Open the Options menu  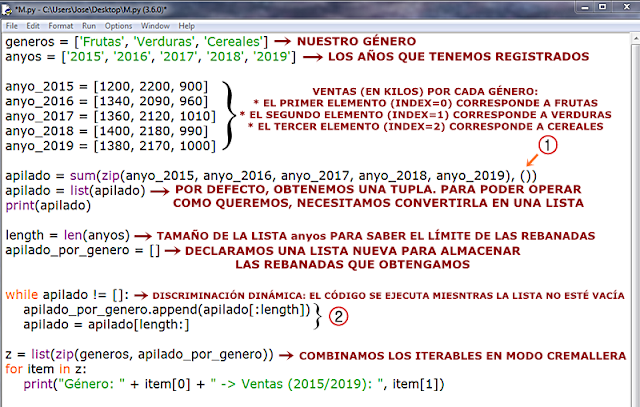click(x=118, y=26)
